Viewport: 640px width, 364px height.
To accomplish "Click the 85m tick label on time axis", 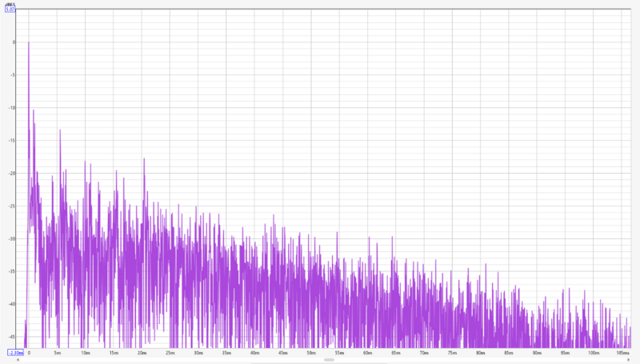I will click(x=509, y=353).
